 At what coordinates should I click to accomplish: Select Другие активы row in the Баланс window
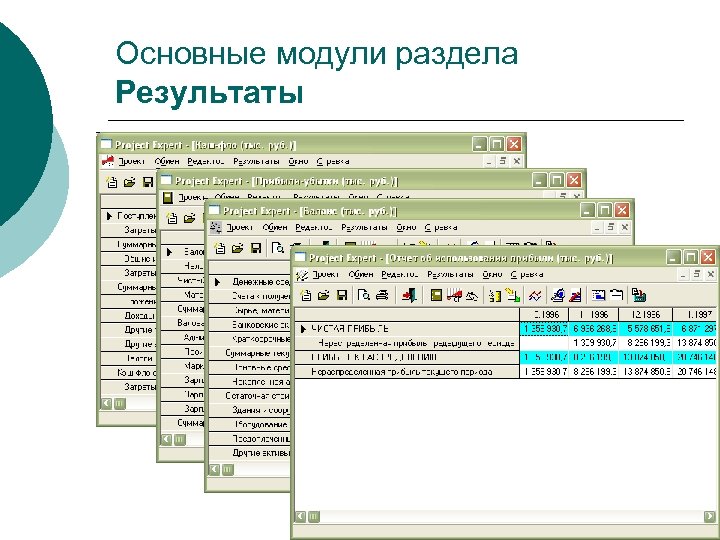[250, 453]
